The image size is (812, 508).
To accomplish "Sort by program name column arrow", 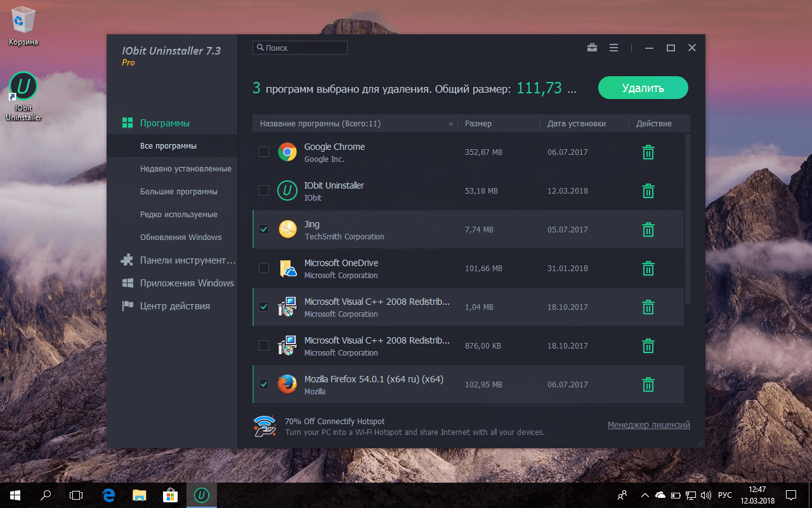I will (x=451, y=124).
